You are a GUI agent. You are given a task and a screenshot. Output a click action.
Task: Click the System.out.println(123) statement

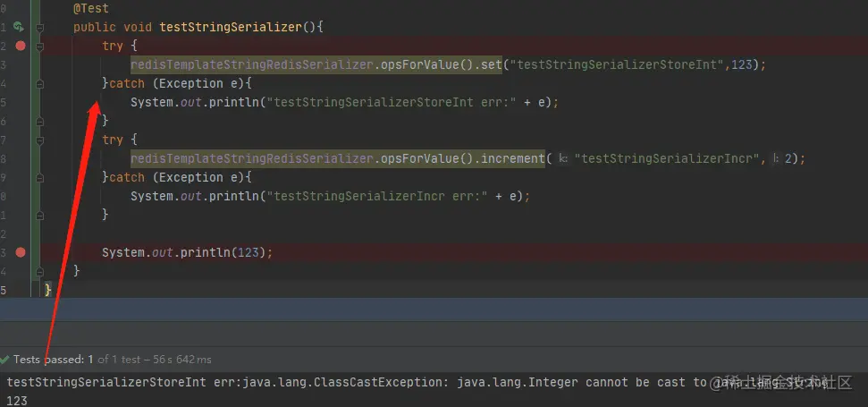click(x=188, y=252)
